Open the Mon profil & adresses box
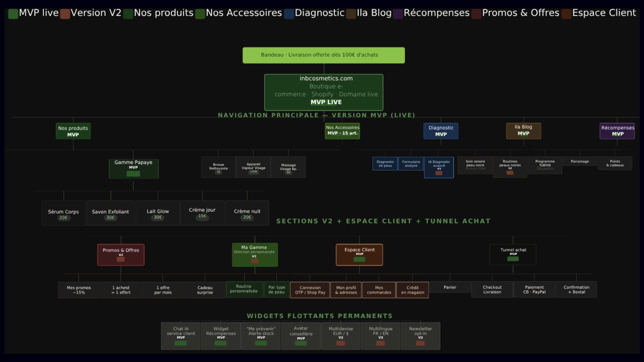 (346, 290)
